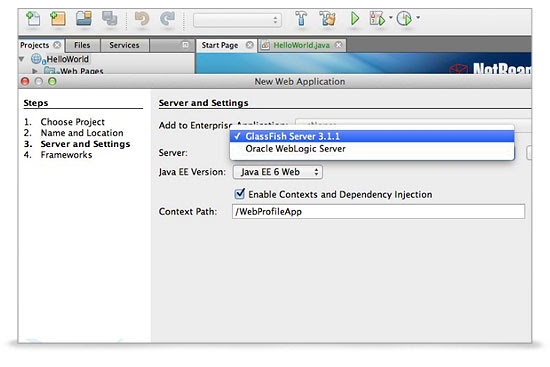Click the New File toolbar icon
The height and width of the screenshot is (367, 550).
coord(33,19)
